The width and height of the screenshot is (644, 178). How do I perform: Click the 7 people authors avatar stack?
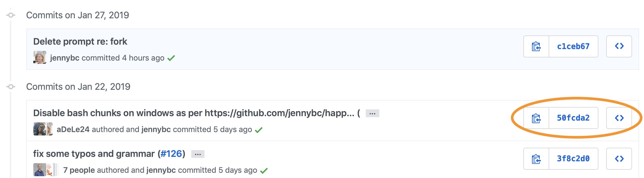pos(46,170)
